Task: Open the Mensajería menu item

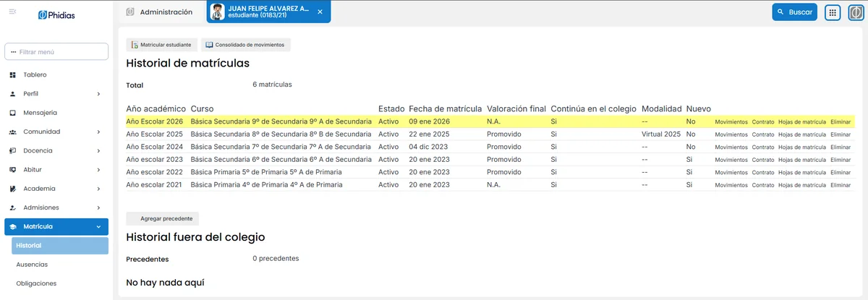Action: 56,113
